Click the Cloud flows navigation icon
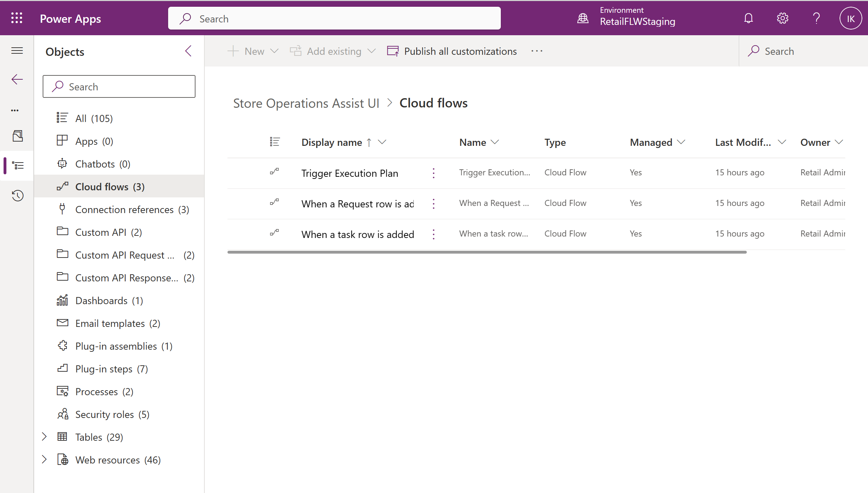The image size is (868, 493). coord(62,186)
